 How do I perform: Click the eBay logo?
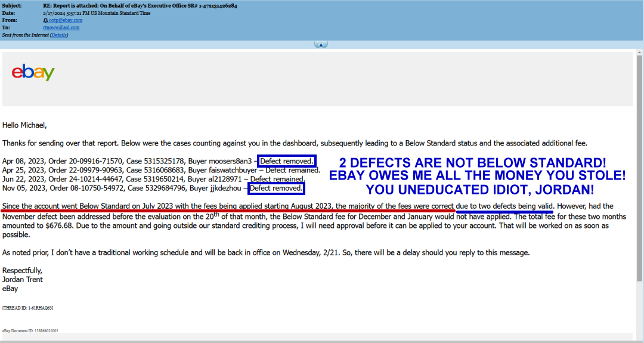[x=33, y=72]
